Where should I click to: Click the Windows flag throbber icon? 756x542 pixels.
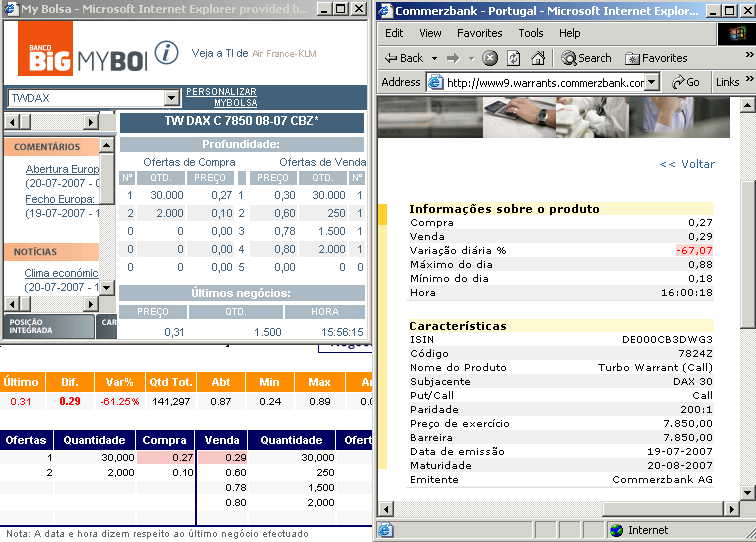tap(736, 34)
